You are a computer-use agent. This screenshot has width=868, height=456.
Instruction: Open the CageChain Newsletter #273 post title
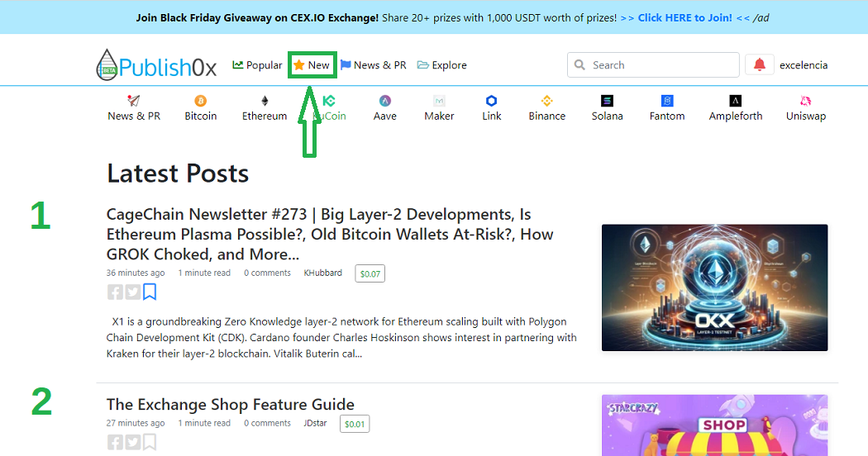point(329,234)
